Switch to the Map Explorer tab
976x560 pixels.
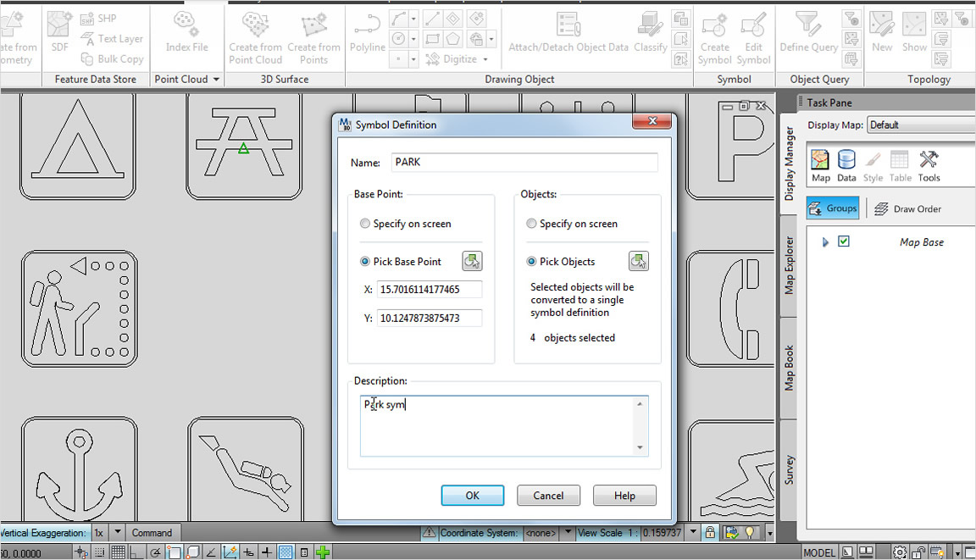pos(790,265)
